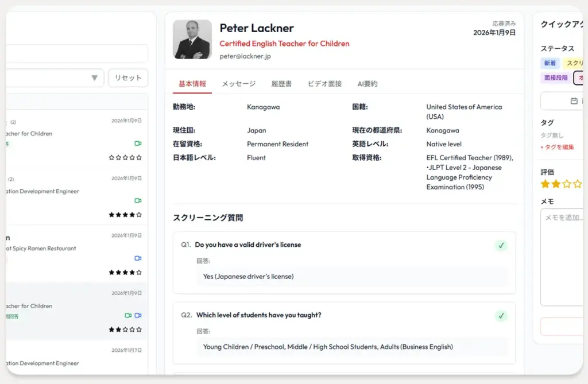Click the green checkmark on question Q1
Viewport: 588px width, 384px height.
(x=501, y=246)
